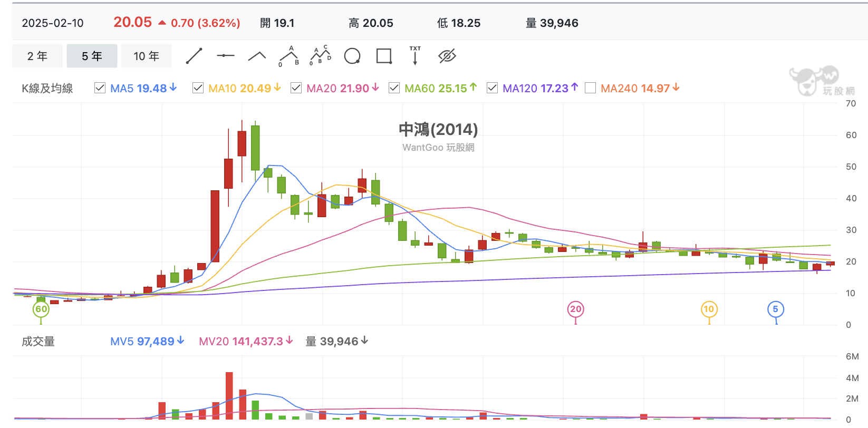This screenshot has width=868, height=428.
Task: Click the 中鴻(2014) chart title
Action: (x=438, y=129)
